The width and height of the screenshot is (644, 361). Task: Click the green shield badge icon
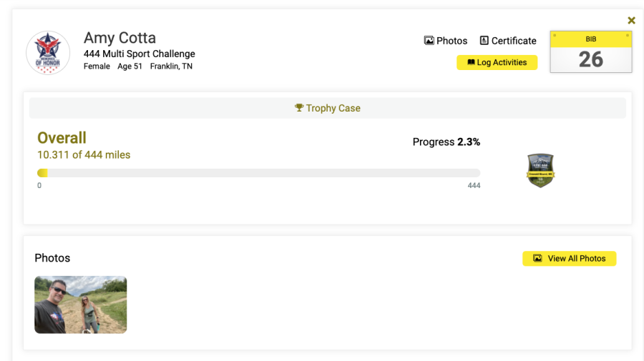[x=540, y=170]
